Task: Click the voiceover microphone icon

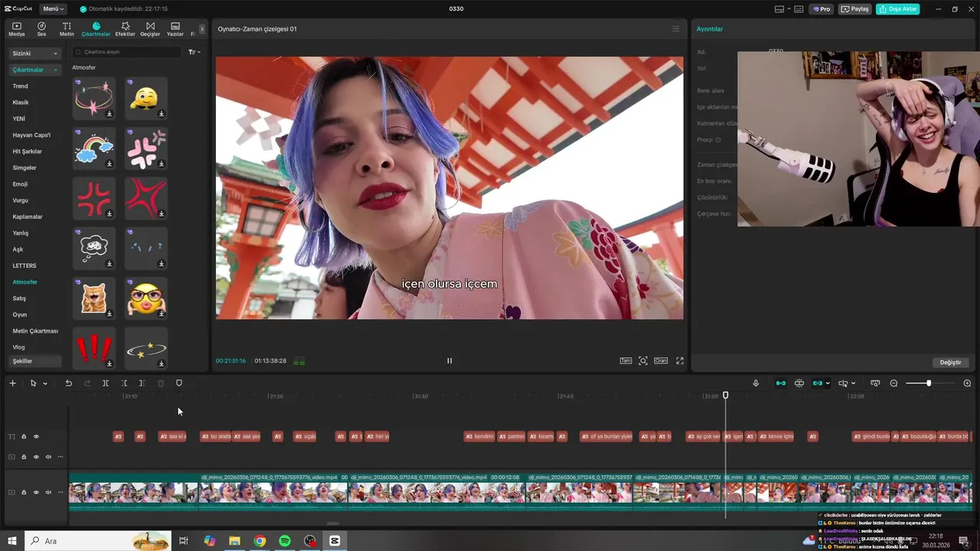Action: (x=756, y=383)
